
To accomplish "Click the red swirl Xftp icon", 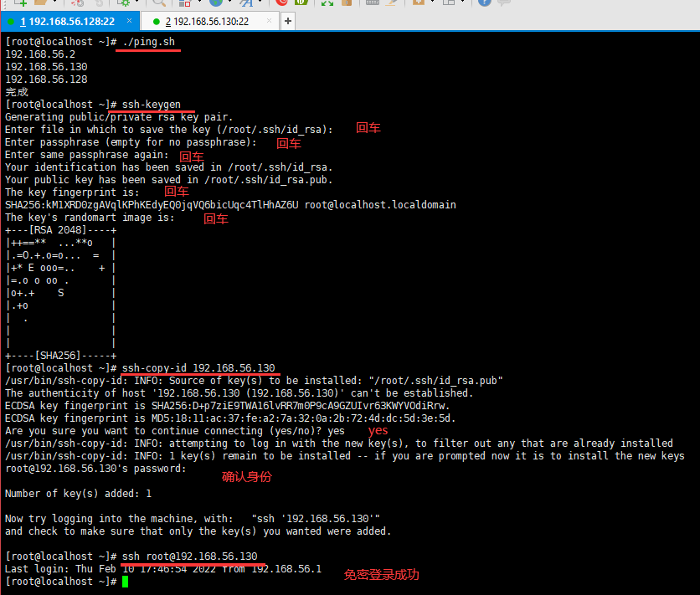I will click(281, 3).
